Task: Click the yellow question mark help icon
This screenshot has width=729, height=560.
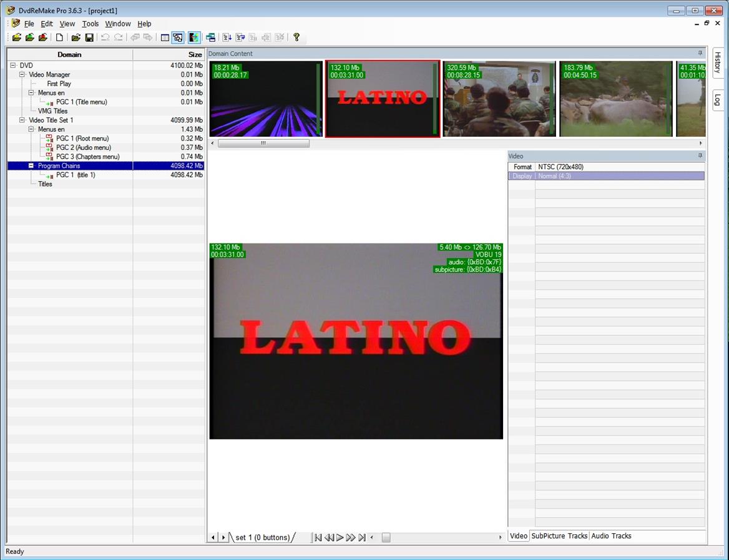Action: click(296, 37)
